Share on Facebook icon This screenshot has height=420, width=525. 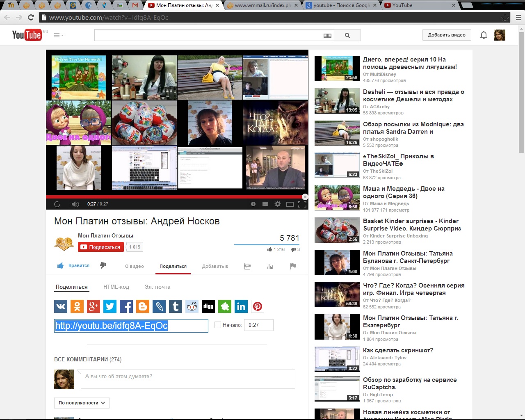click(126, 306)
